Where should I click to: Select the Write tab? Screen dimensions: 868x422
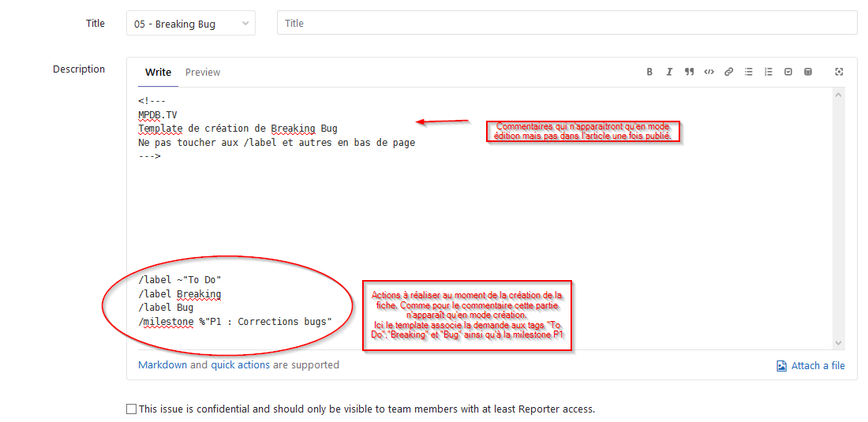point(158,73)
